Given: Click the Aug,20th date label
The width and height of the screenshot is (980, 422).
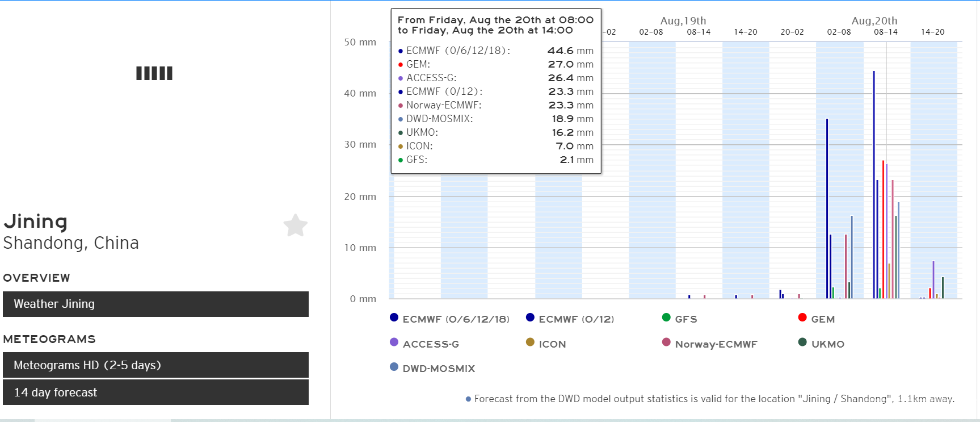Looking at the screenshot, I should 874,20.
